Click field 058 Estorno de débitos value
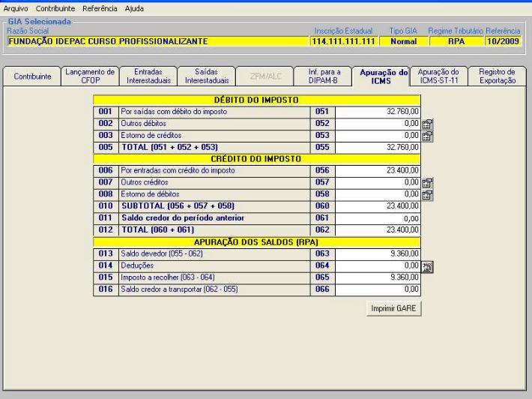This screenshot has width=532, height=399. (378, 194)
